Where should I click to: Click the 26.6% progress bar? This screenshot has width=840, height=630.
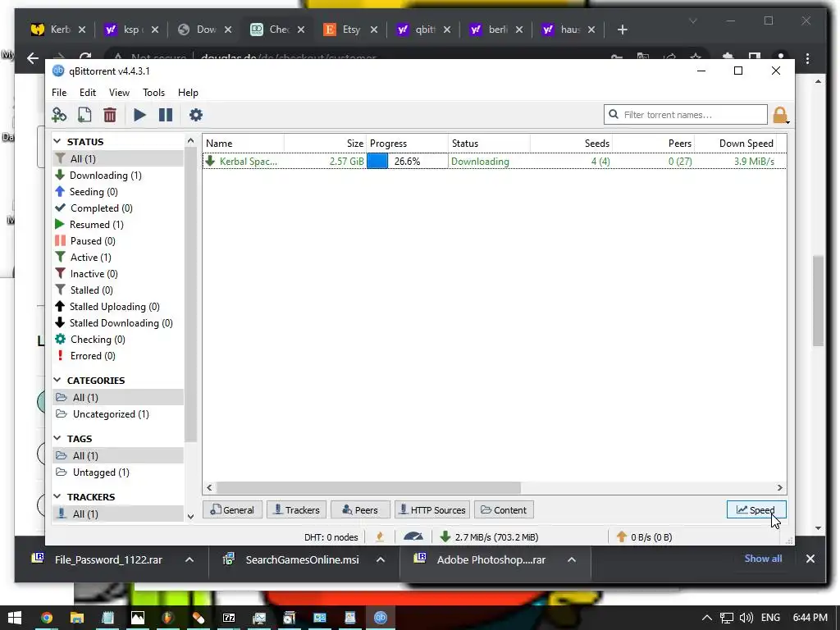pos(407,162)
